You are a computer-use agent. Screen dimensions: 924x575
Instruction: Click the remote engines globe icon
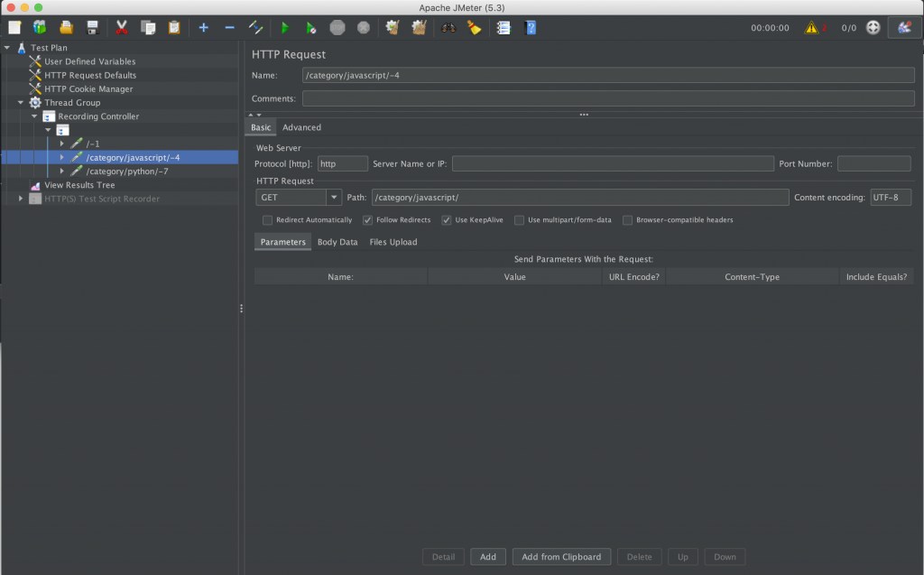[x=873, y=28]
